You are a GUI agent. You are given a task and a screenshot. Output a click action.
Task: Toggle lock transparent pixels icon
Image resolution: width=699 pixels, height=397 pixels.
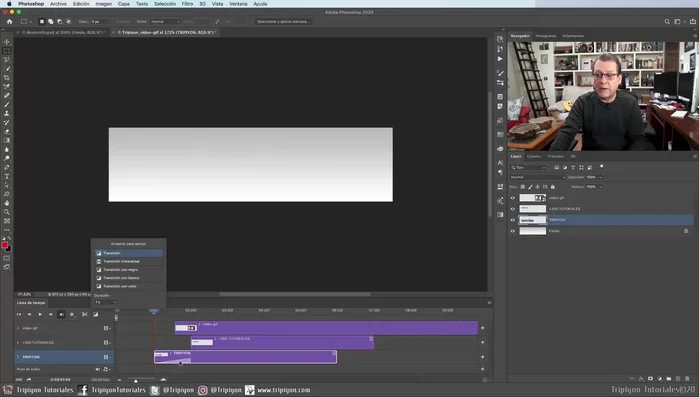[x=522, y=187]
